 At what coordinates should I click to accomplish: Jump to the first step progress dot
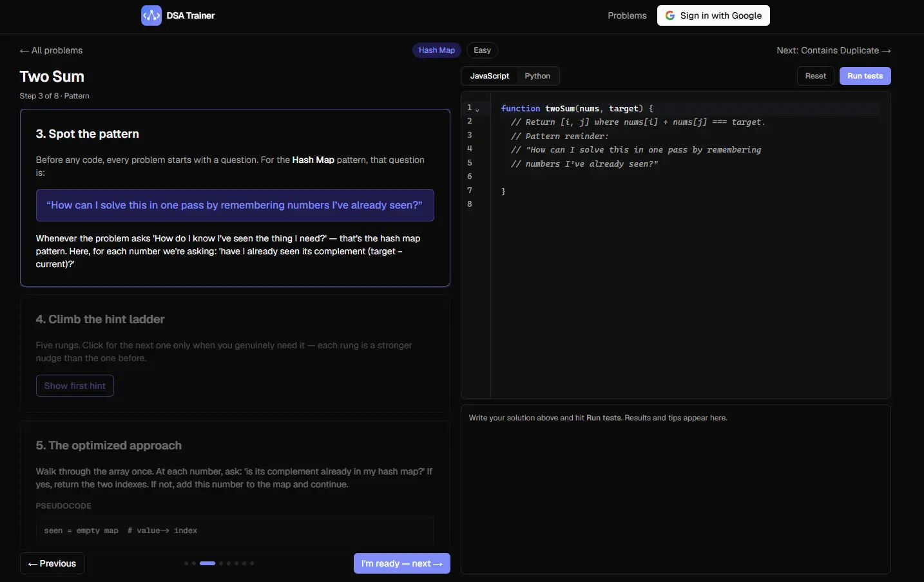tap(186, 563)
